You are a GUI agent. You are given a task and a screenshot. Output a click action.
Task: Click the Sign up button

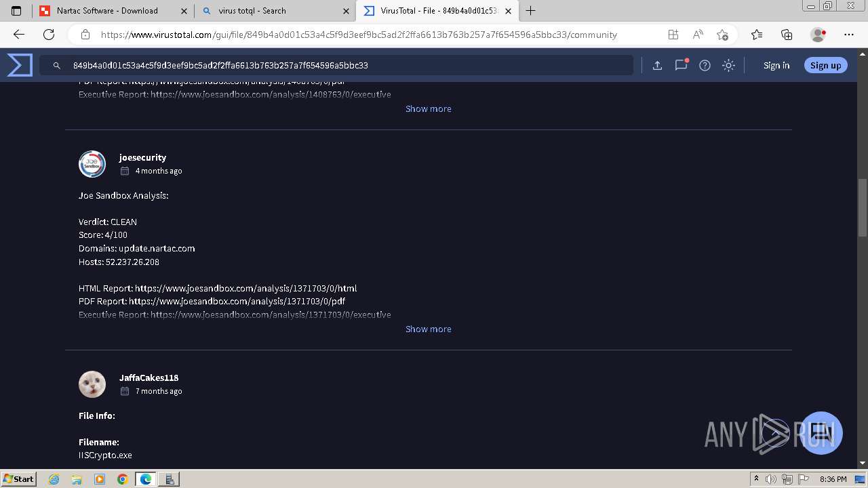point(825,65)
